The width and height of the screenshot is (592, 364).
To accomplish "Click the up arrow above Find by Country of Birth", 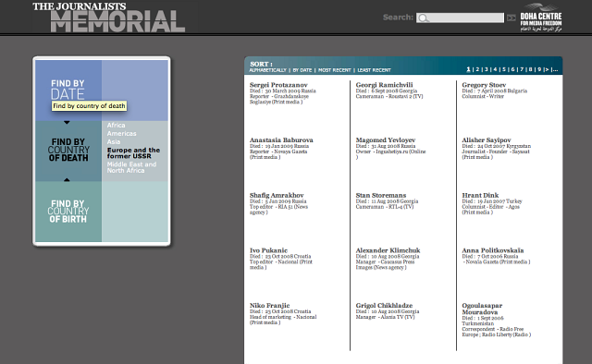I will (67, 179).
